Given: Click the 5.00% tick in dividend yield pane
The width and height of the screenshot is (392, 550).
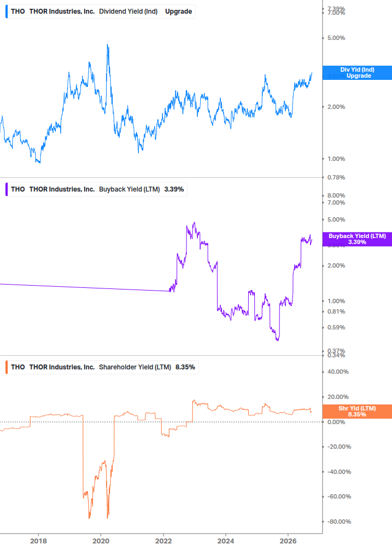Looking at the screenshot, I should (x=336, y=38).
